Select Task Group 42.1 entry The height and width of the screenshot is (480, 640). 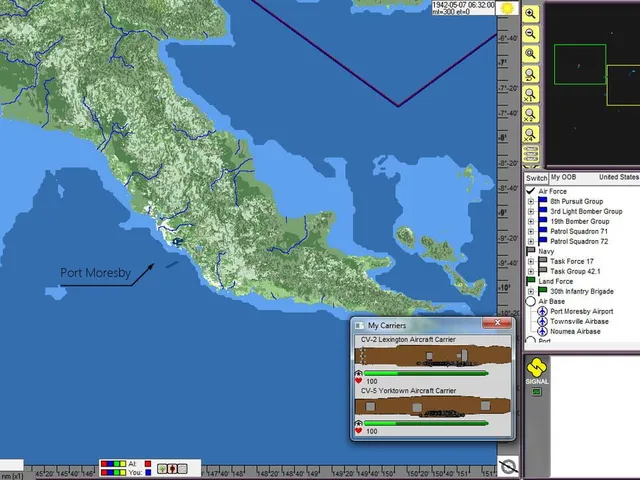[x=575, y=271]
